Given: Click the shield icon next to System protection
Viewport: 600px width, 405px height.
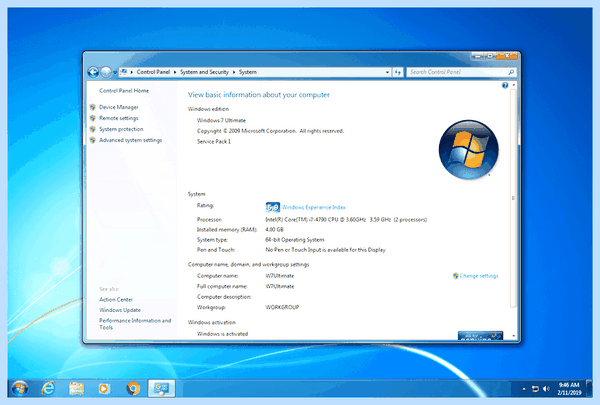Looking at the screenshot, I should [x=93, y=129].
